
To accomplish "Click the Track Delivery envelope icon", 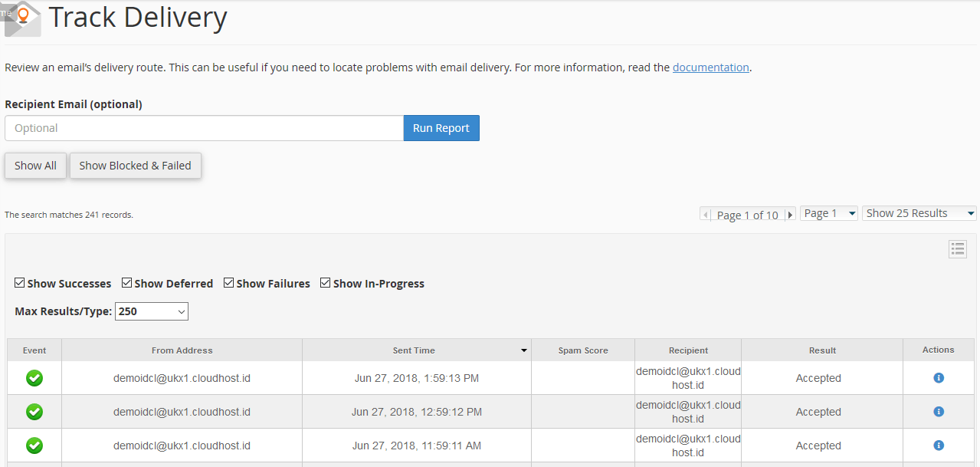I will (x=23, y=18).
